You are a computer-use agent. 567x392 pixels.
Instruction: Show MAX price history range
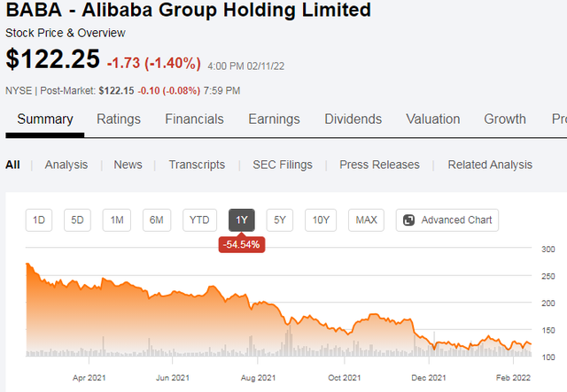(x=366, y=220)
